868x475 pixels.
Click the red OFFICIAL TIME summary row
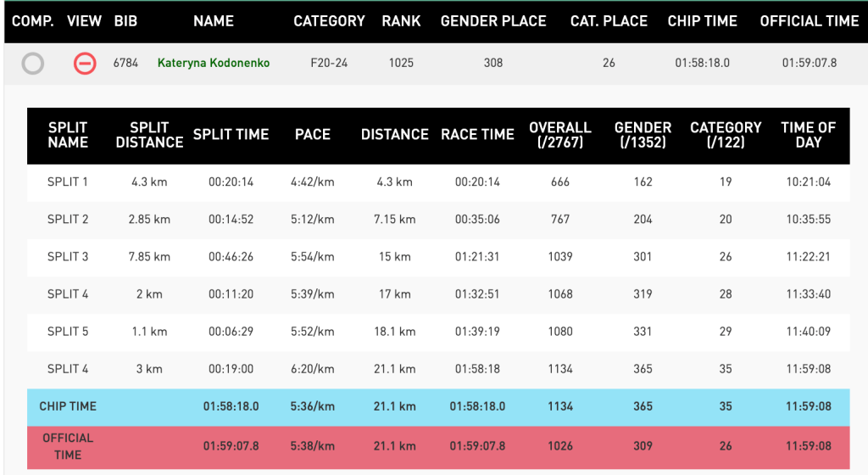click(437, 445)
